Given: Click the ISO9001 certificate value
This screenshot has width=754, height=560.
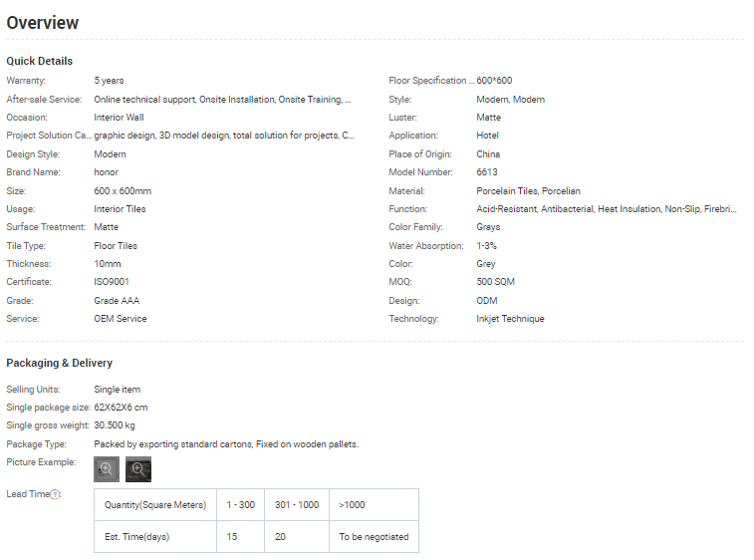Looking at the screenshot, I should pos(112,282).
